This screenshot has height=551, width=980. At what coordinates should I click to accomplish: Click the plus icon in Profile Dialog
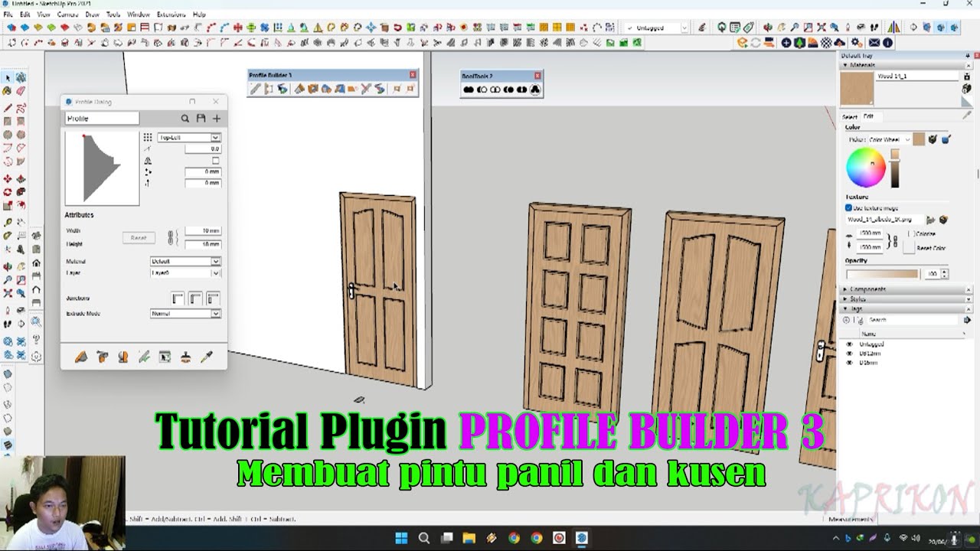(216, 119)
